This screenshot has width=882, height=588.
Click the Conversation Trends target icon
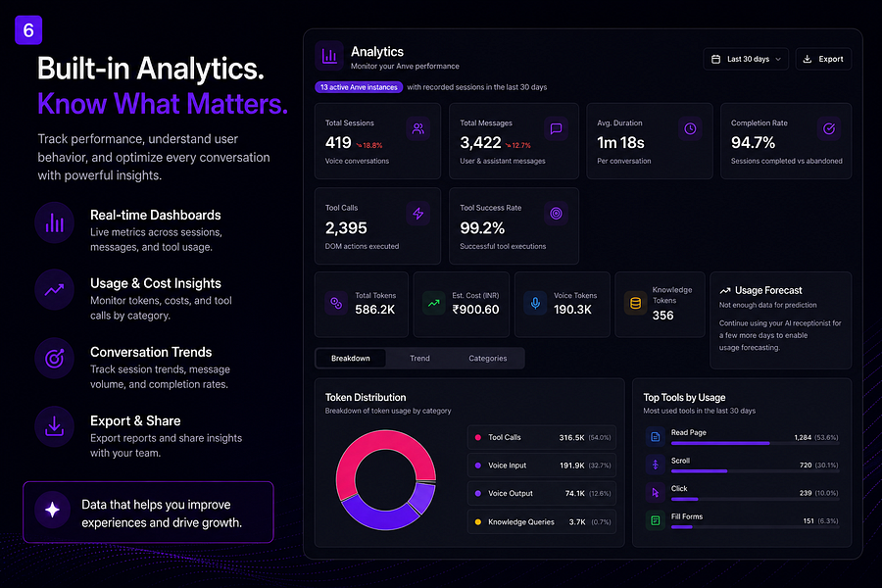(x=55, y=359)
